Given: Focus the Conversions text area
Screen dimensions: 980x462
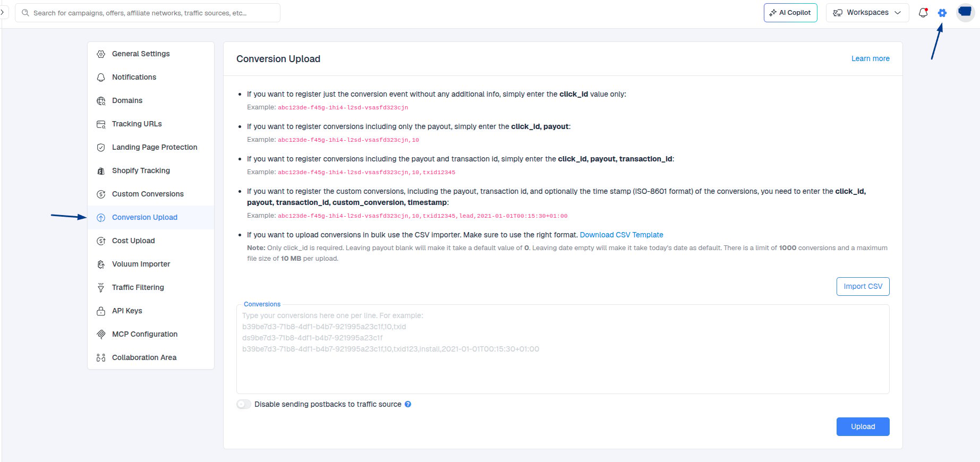Looking at the screenshot, I should pos(563,349).
